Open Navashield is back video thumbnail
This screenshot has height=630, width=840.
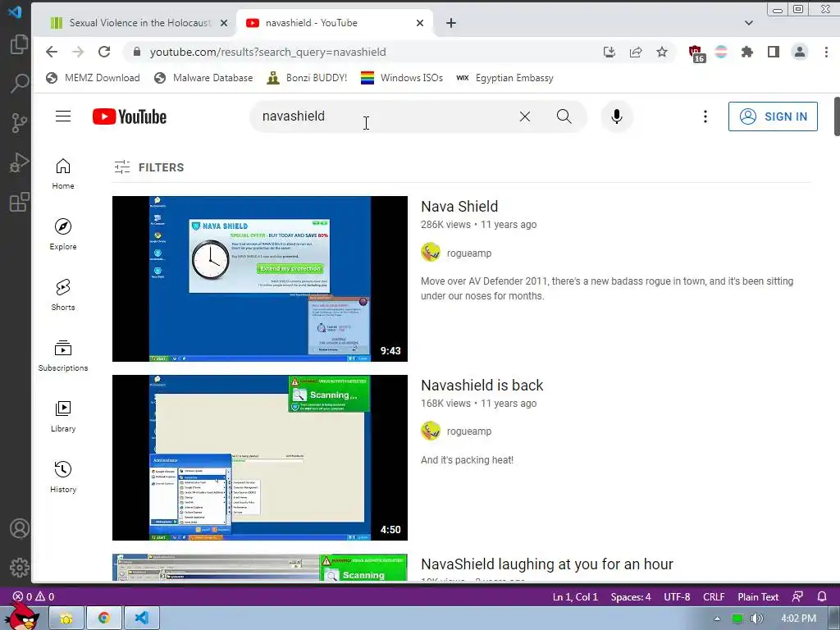pyautogui.click(x=260, y=458)
